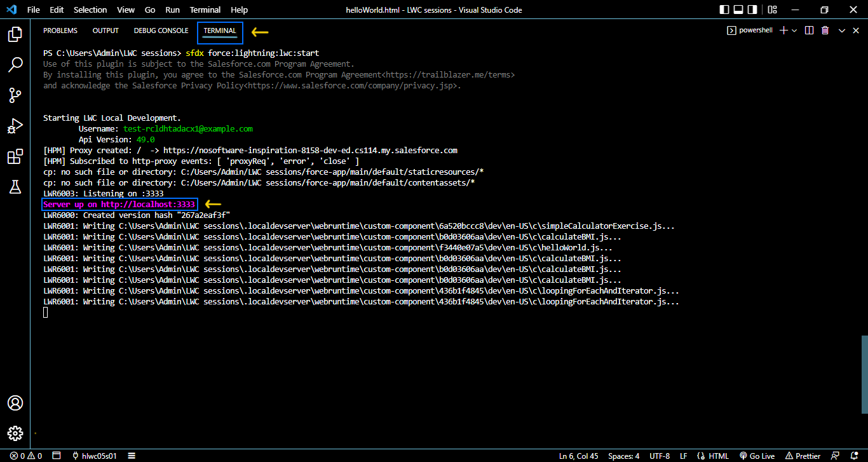Toggle the primary side bar layout icon
Image resolution: width=868 pixels, height=462 pixels.
tap(724, 10)
